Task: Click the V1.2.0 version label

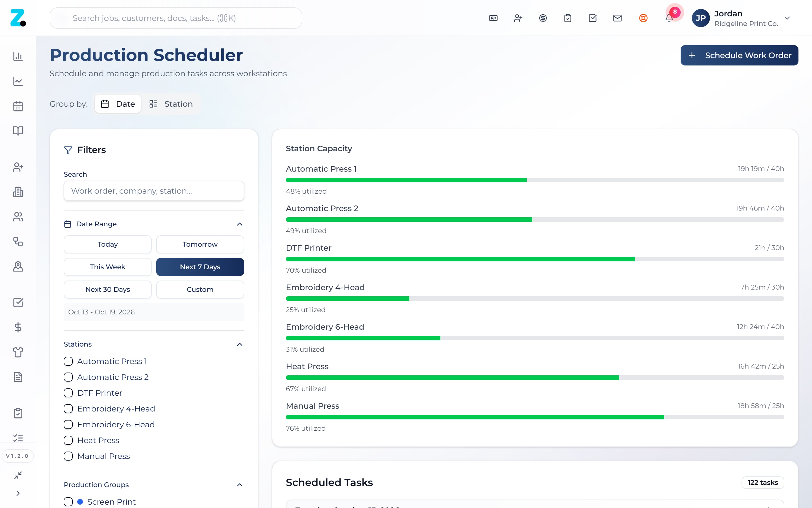Action: [17, 456]
